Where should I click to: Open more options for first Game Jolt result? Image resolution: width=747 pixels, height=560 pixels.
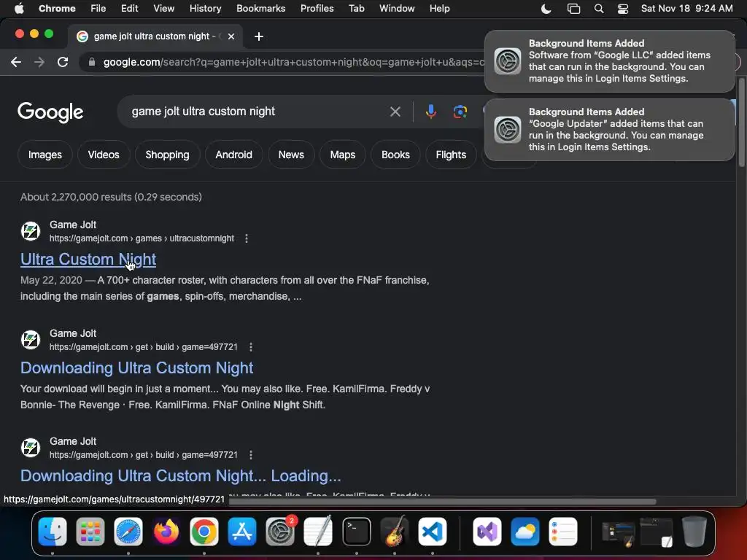pos(247,238)
